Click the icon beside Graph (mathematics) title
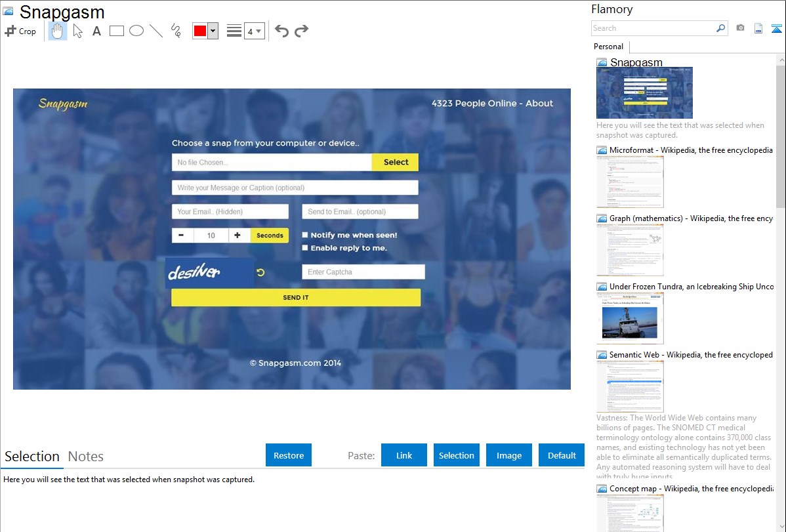786x532 pixels. point(602,218)
